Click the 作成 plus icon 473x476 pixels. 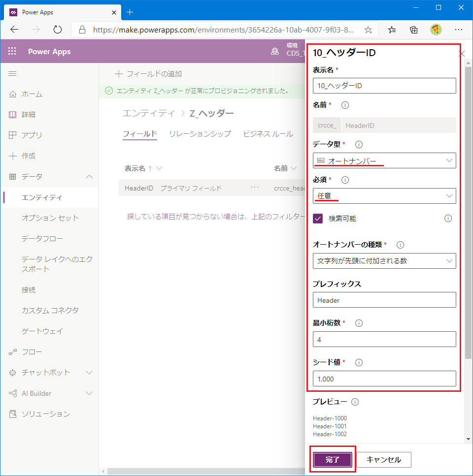tap(12, 156)
